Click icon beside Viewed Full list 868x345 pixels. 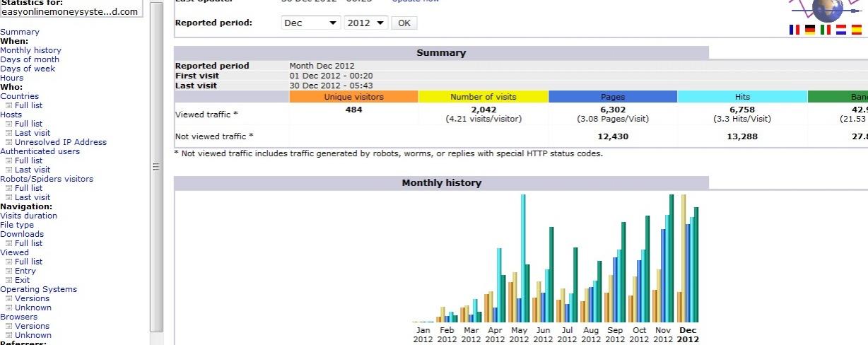(9, 262)
